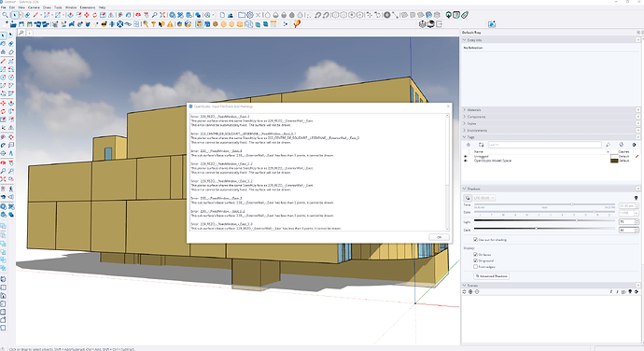The width and height of the screenshot is (644, 351).
Task: Click the search magnifier in the top toolbar
Action: [x=5, y=15]
